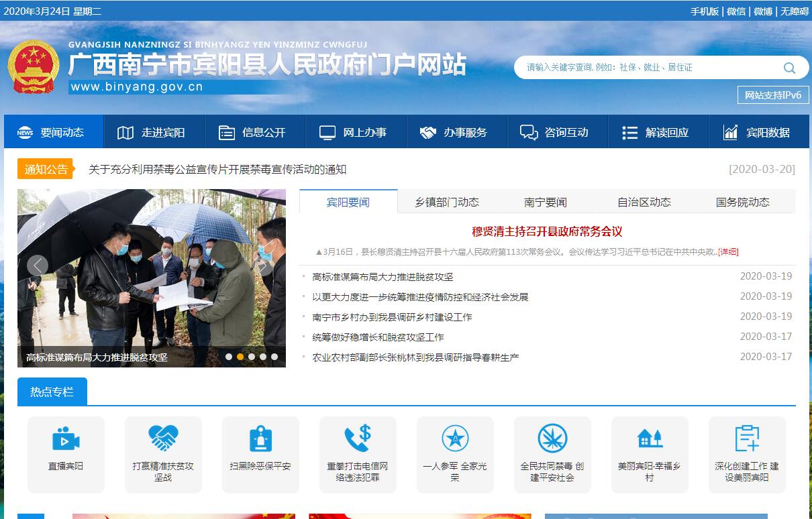The image size is (812, 519).
Task: Click the search magnifier icon
Action: (x=789, y=68)
